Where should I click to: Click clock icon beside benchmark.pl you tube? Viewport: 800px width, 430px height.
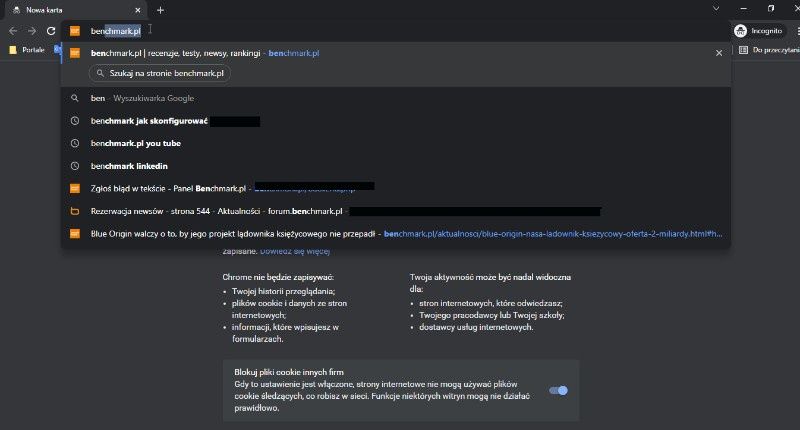tap(74, 143)
